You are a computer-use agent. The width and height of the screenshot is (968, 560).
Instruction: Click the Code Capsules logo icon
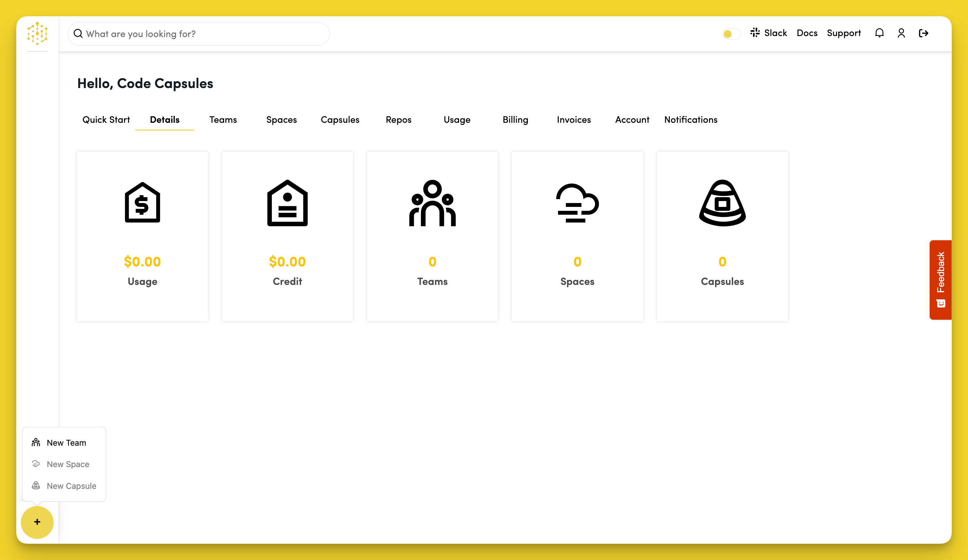coord(37,33)
